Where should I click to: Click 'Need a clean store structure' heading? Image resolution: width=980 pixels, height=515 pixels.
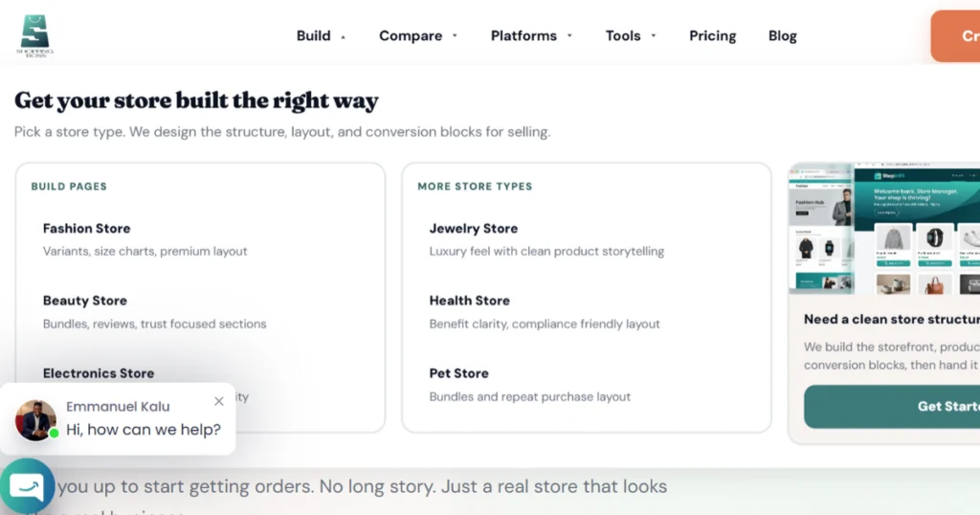tap(892, 320)
